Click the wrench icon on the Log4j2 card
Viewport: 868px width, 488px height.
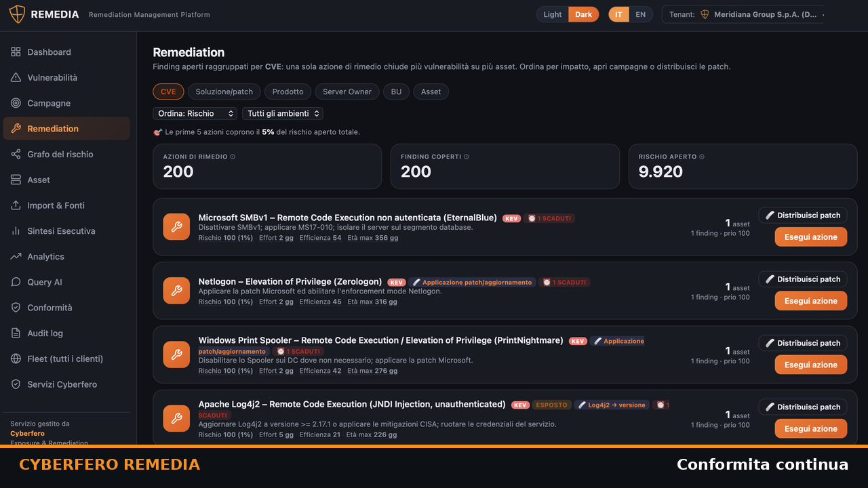176,418
